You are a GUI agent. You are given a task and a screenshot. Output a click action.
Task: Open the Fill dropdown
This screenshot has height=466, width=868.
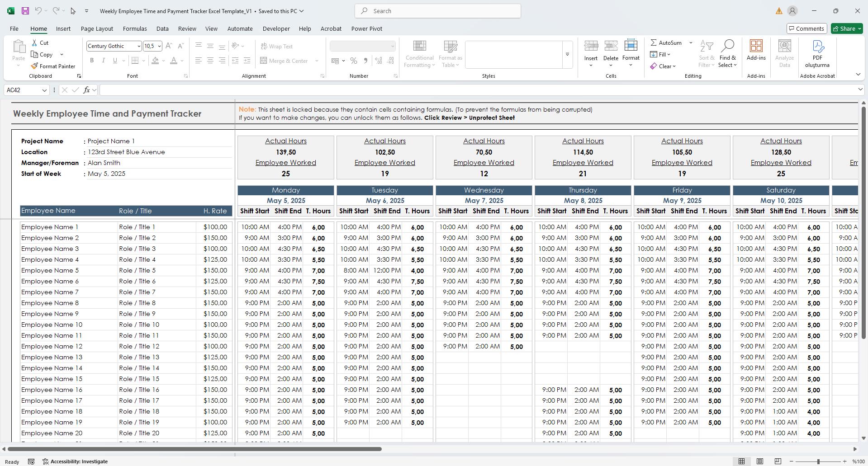[x=660, y=54]
